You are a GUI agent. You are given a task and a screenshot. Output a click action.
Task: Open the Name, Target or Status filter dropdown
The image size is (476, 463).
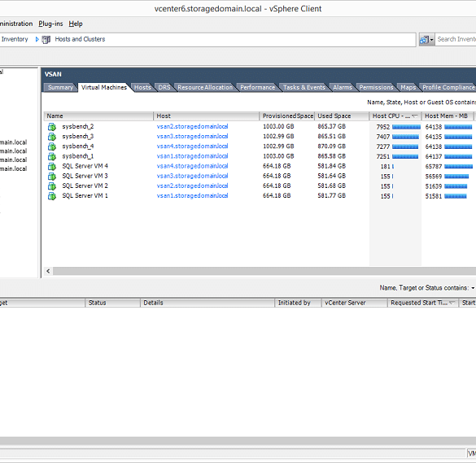pos(473,288)
